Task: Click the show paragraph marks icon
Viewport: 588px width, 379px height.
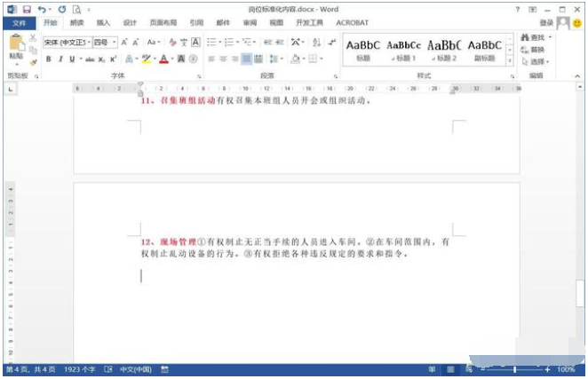Action: pos(332,42)
